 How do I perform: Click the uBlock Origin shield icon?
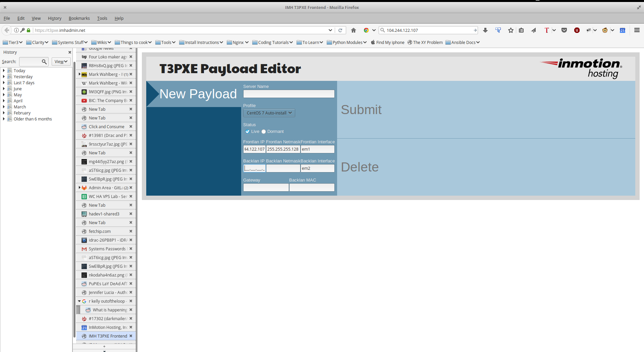[x=577, y=30]
